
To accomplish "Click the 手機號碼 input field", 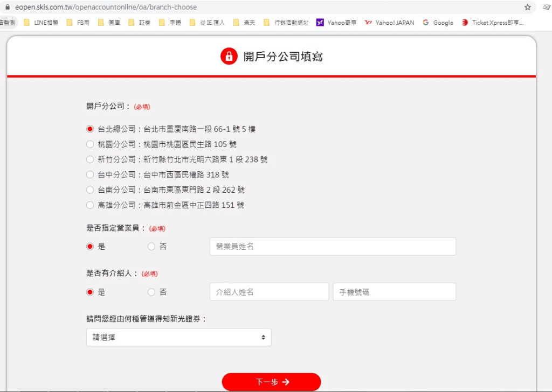I will (x=395, y=292).
